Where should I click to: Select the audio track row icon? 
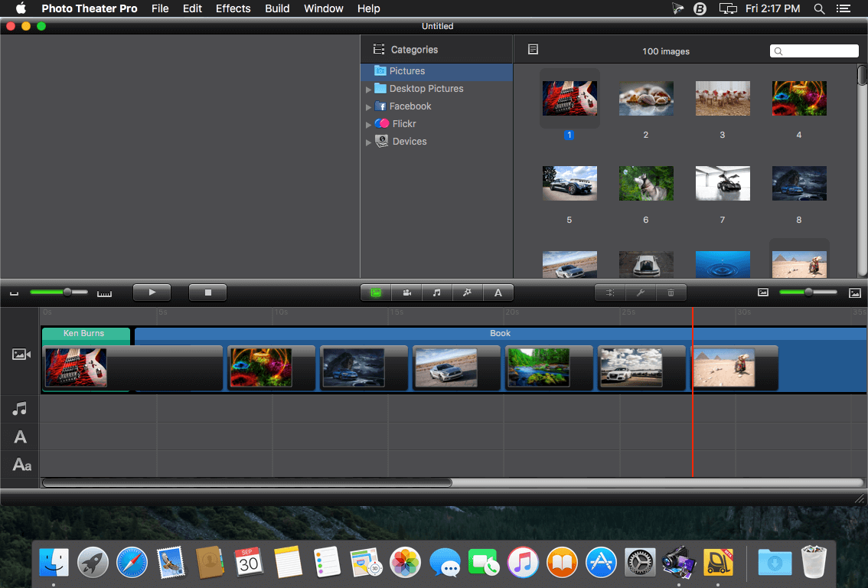[20, 409]
